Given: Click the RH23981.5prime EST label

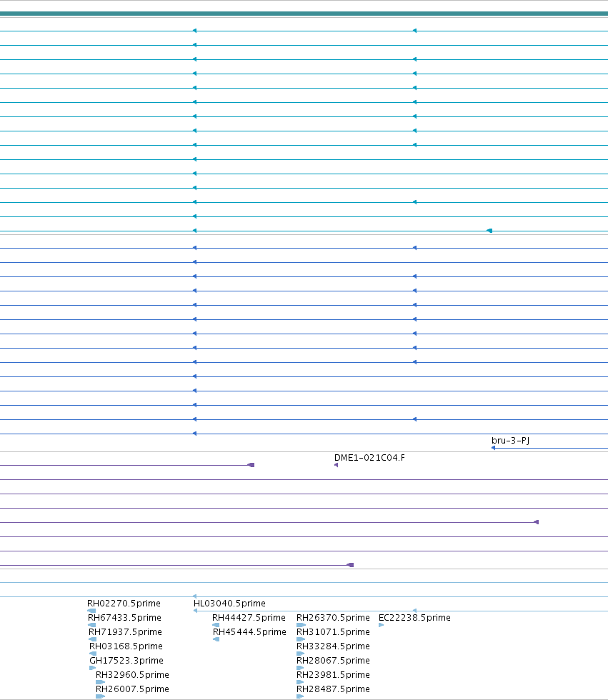Looking at the screenshot, I should (x=333, y=674).
